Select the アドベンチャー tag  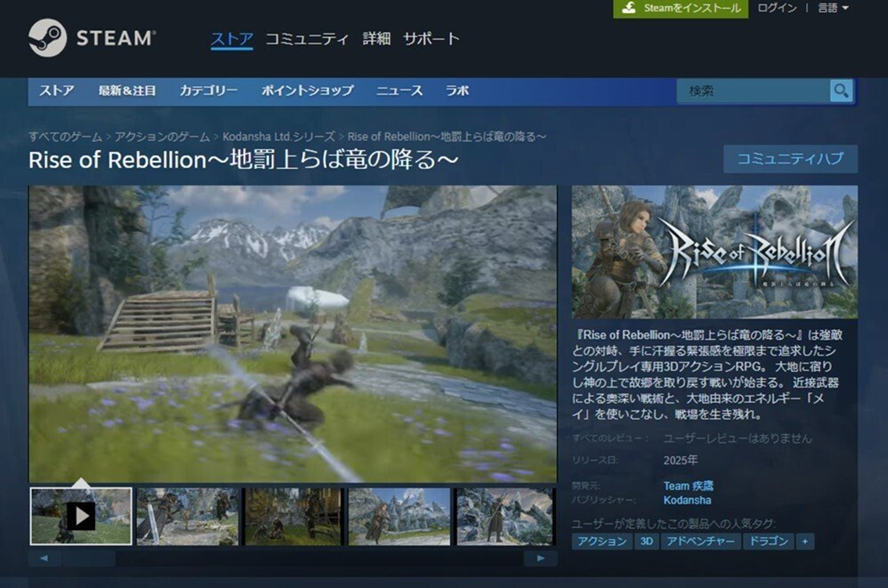point(701,542)
